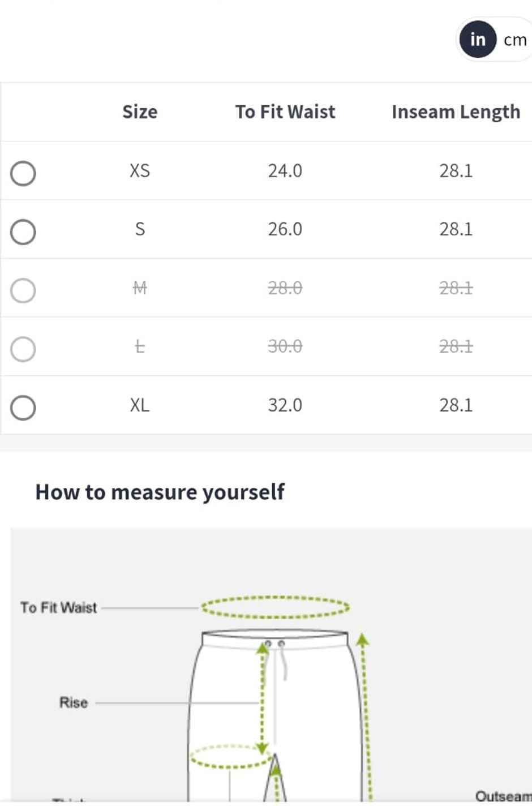Click the 26.0 waist value for S

pos(285,229)
